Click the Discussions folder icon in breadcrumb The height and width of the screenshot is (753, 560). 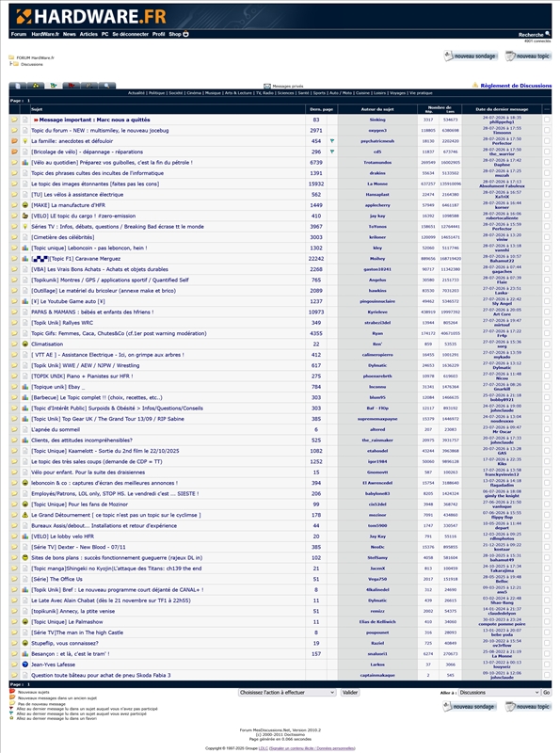click(16, 64)
